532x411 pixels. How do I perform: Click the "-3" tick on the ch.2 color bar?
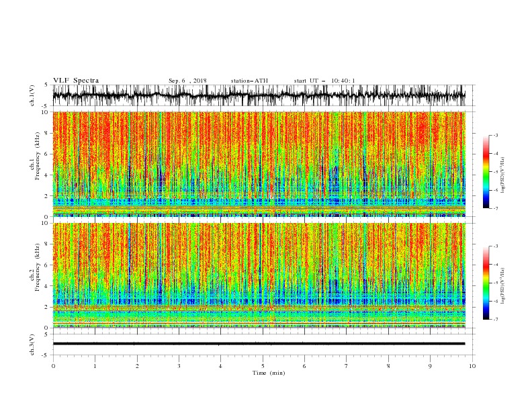pos(495,246)
